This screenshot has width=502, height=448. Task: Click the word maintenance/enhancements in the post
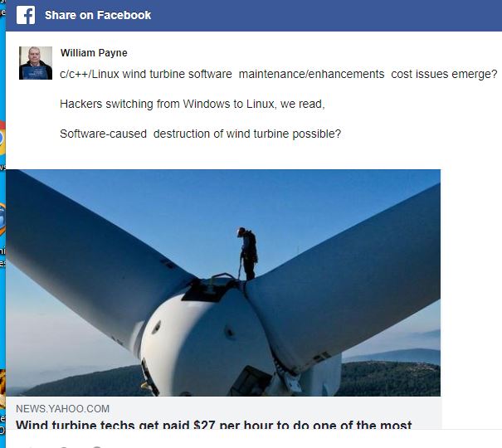(x=311, y=74)
